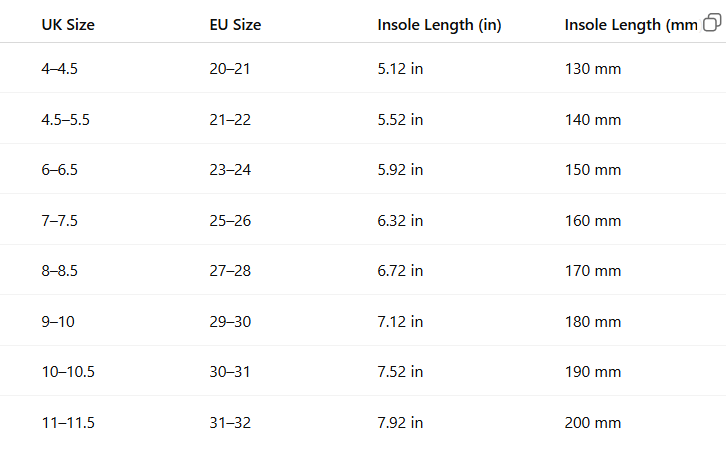
Task: Click the 200 mm cell
Action: pyautogui.click(x=593, y=422)
